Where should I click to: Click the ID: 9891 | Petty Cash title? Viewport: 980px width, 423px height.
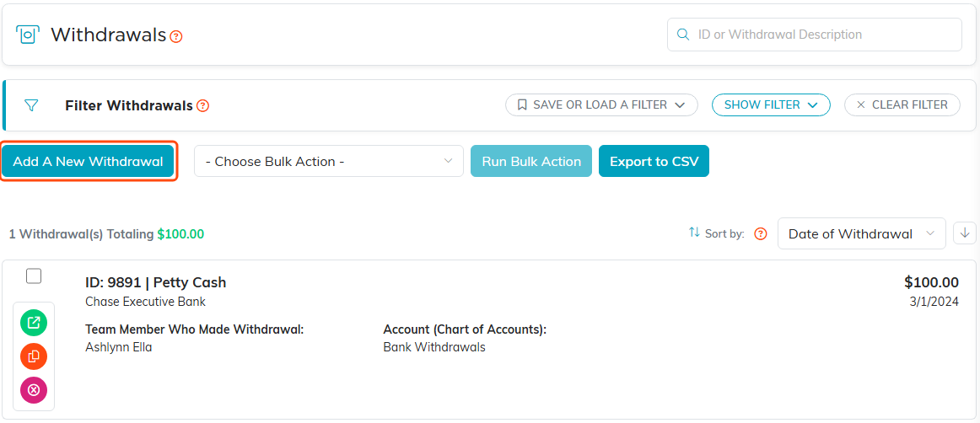pyautogui.click(x=156, y=282)
